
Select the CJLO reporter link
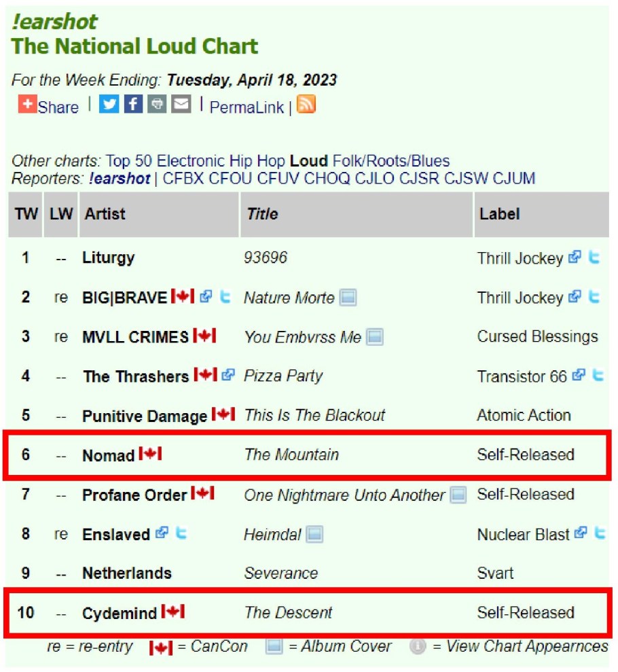pyautogui.click(x=374, y=179)
